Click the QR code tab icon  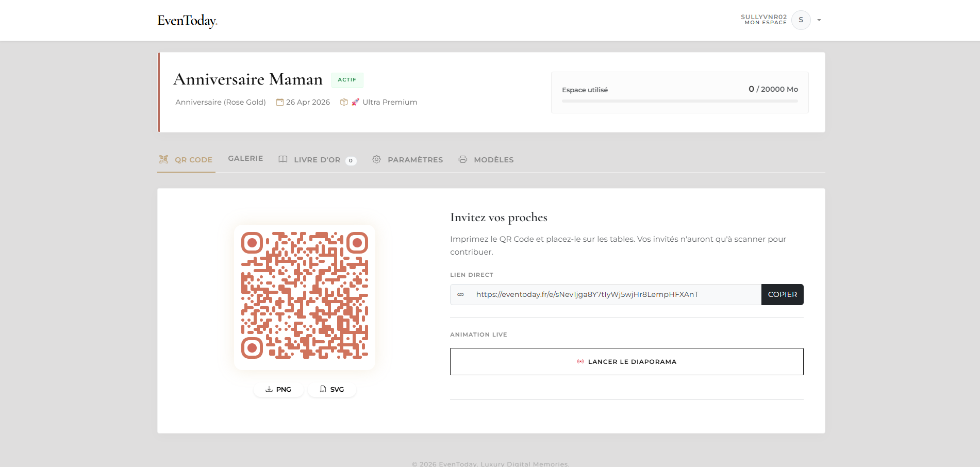[163, 159]
